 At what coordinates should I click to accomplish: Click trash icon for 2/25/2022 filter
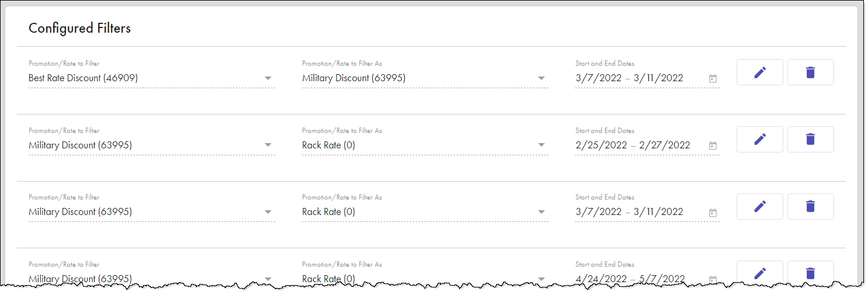click(x=810, y=139)
